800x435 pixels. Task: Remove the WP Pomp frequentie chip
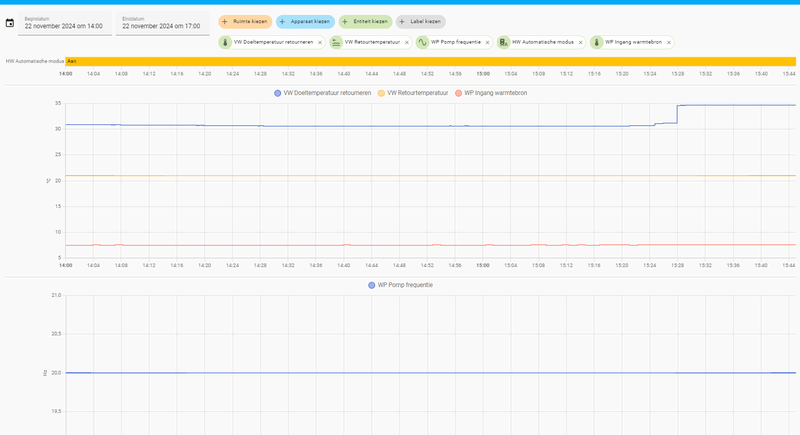click(x=487, y=42)
